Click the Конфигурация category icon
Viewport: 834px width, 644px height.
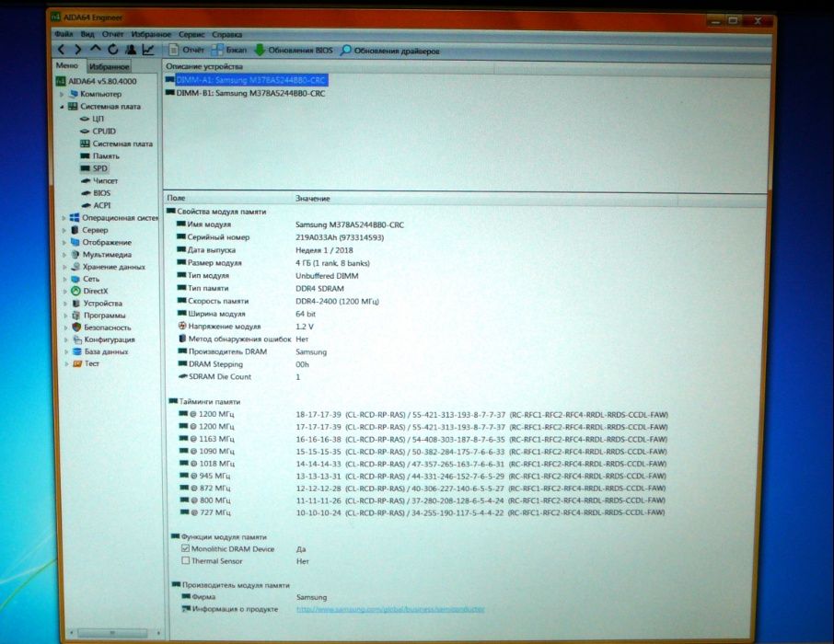(77, 339)
